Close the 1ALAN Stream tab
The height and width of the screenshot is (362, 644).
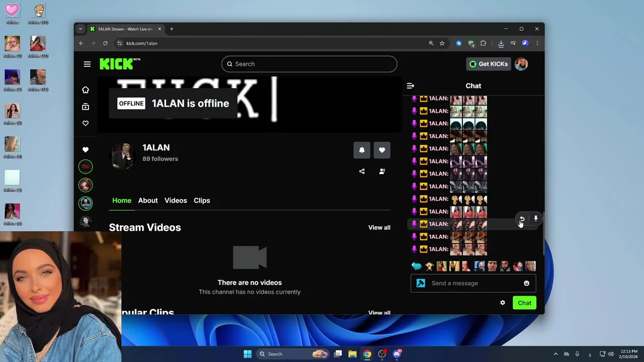tap(159, 29)
